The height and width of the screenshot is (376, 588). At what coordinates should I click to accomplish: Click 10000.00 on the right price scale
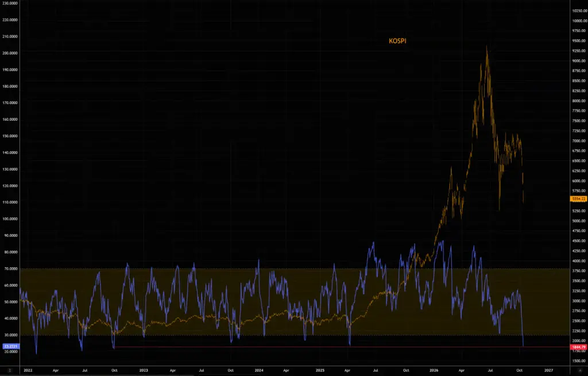[579, 21]
